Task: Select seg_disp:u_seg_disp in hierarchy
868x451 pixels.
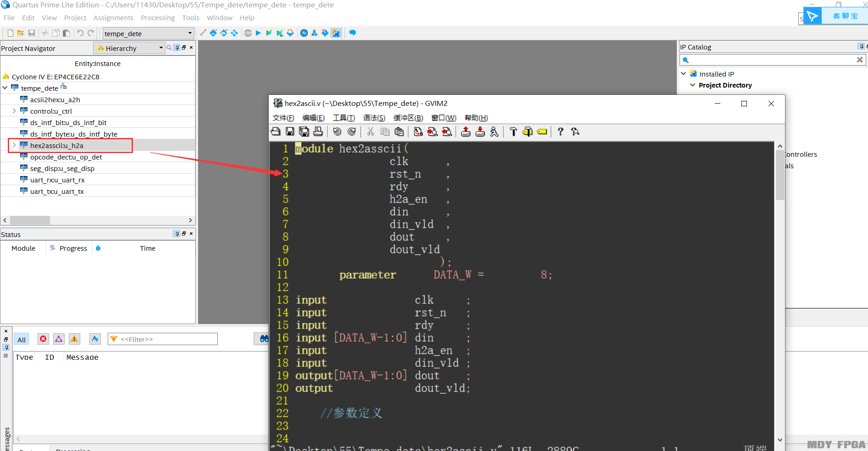Action: coord(62,168)
